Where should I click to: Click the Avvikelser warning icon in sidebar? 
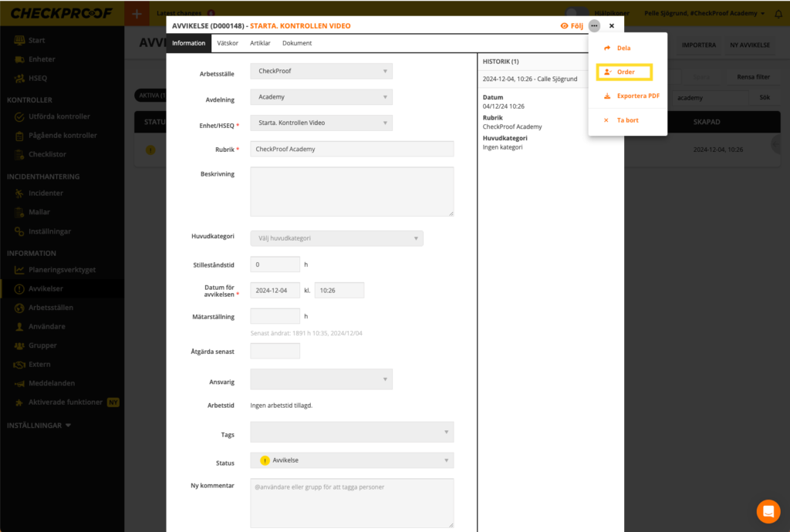(x=19, y=289)
